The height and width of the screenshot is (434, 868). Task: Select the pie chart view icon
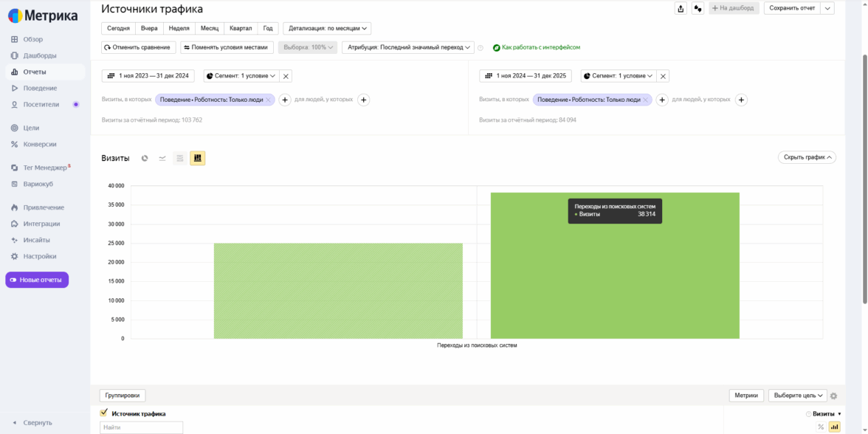(145, 158)
